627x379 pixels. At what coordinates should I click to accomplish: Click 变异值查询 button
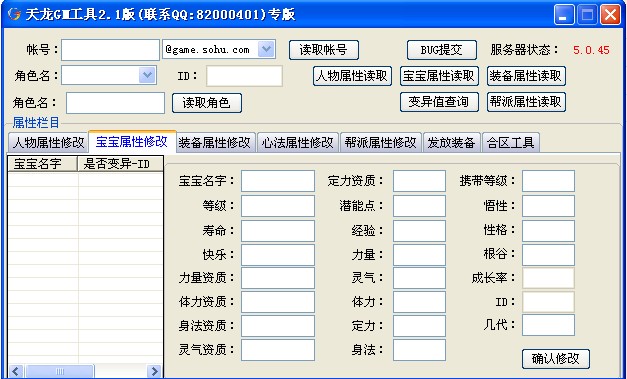[x=439, y=102]
